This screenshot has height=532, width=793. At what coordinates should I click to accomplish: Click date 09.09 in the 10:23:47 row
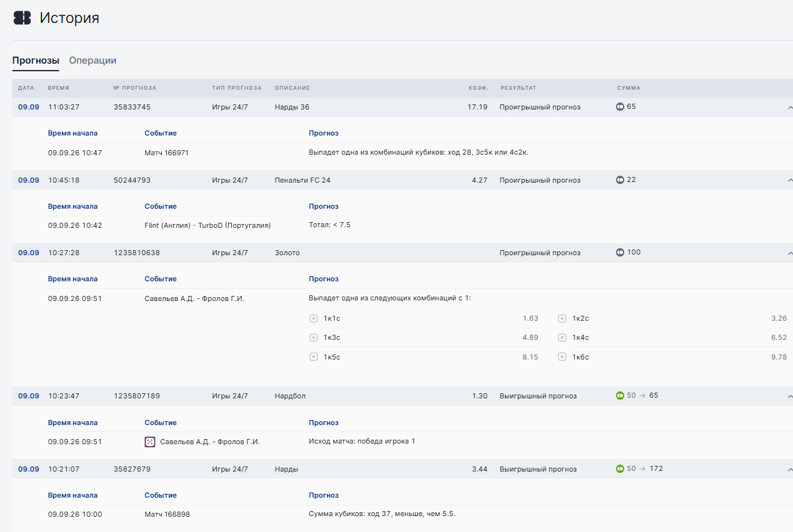point(29,396)
